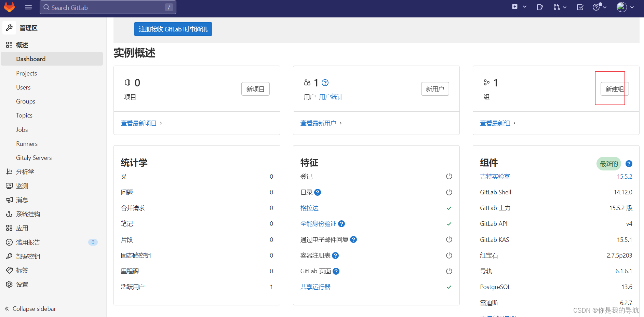The width and height of the screenshot is (644, 317).
Task: Click the 消息 megaphone icon
Action: 9,200
